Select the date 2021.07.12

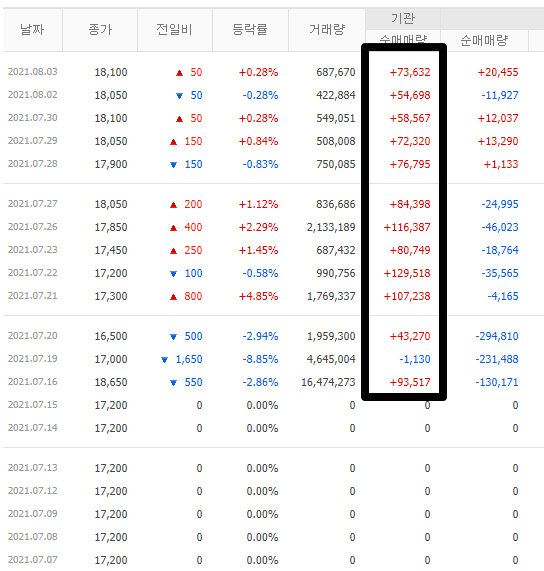click(x=33, y=490)
